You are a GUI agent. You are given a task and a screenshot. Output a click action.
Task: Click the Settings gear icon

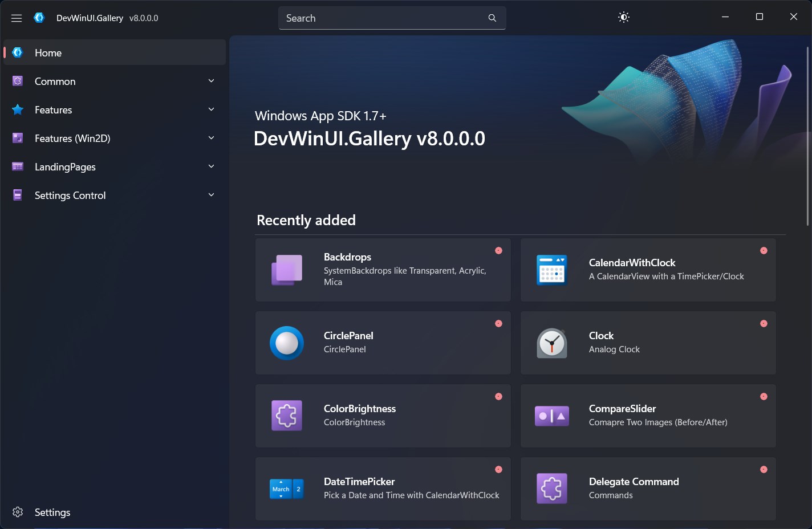click(x=18, y=512)
